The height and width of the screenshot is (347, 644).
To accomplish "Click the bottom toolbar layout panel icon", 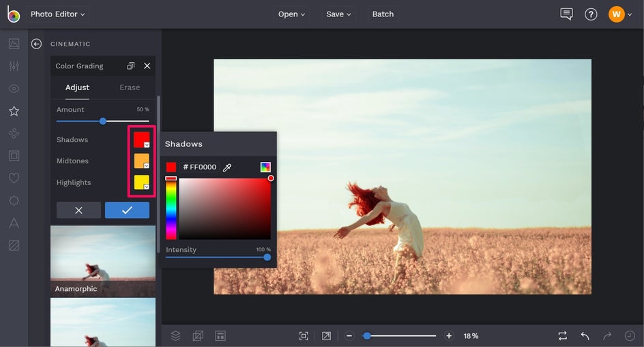I will tap(220, 336).
